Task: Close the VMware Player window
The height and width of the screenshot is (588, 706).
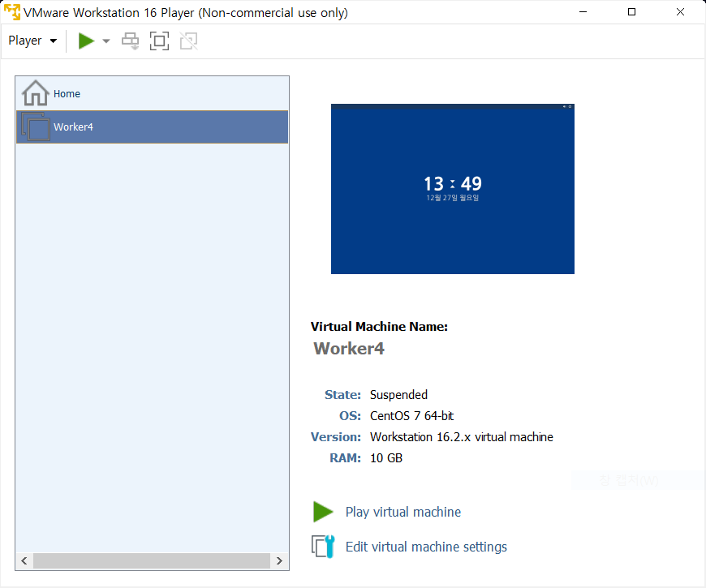Action: pyautogui.click(x=680, y=12)
